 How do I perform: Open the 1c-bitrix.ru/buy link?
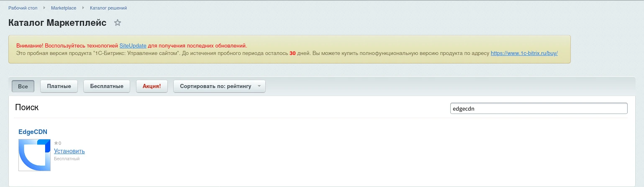(524, 53)
